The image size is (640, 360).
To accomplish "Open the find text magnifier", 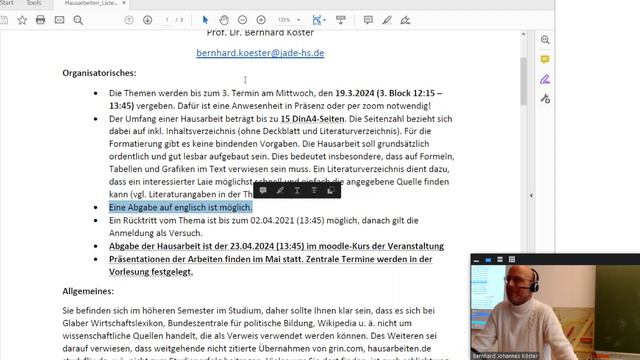I will tap(78, 20).
